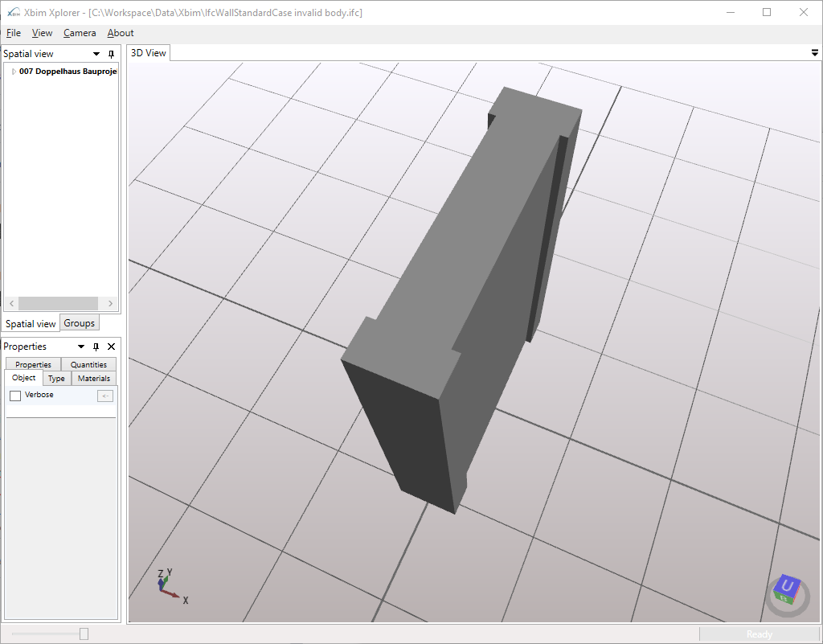Screen dimensions: 823x644
Task: Switch to the Groups tab
Action: point(79,322)
